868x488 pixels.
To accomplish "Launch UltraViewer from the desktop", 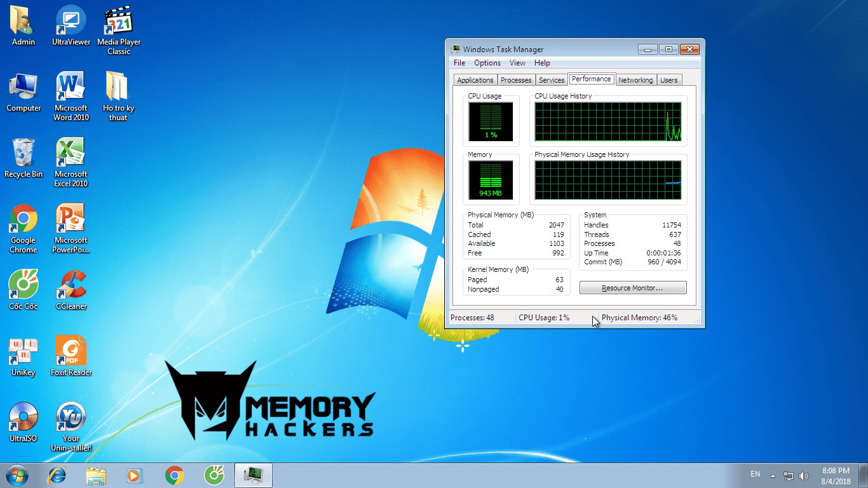I will (71, 26).
